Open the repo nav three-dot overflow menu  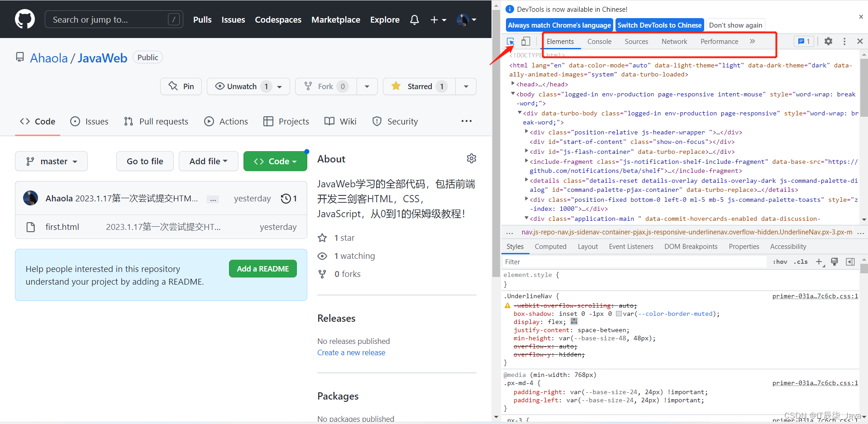point(466,121)
